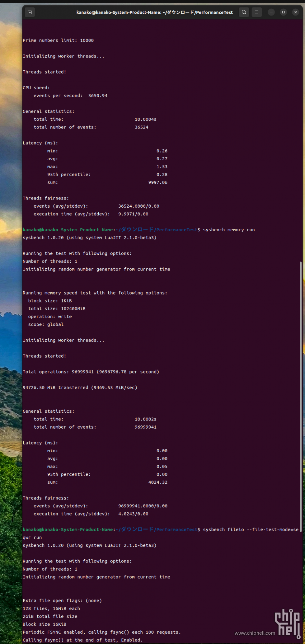305x644 pixels.
Task: Close the terminal window
Action: coord(295,12)
